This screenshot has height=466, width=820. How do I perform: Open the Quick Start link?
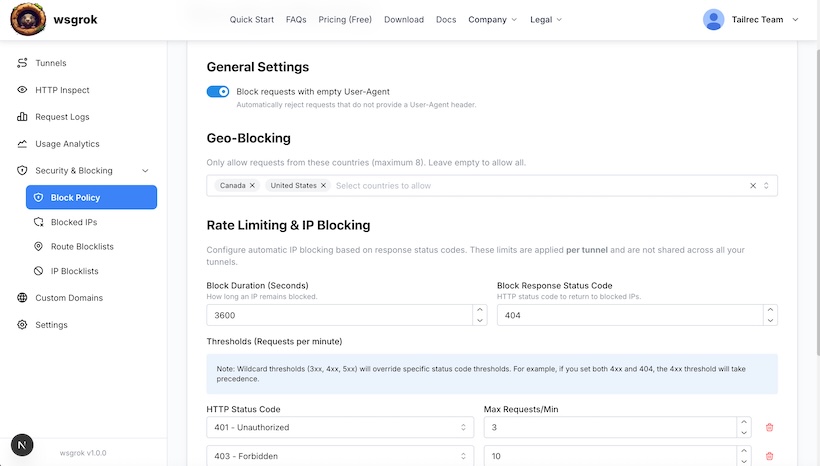click(251, 20)
